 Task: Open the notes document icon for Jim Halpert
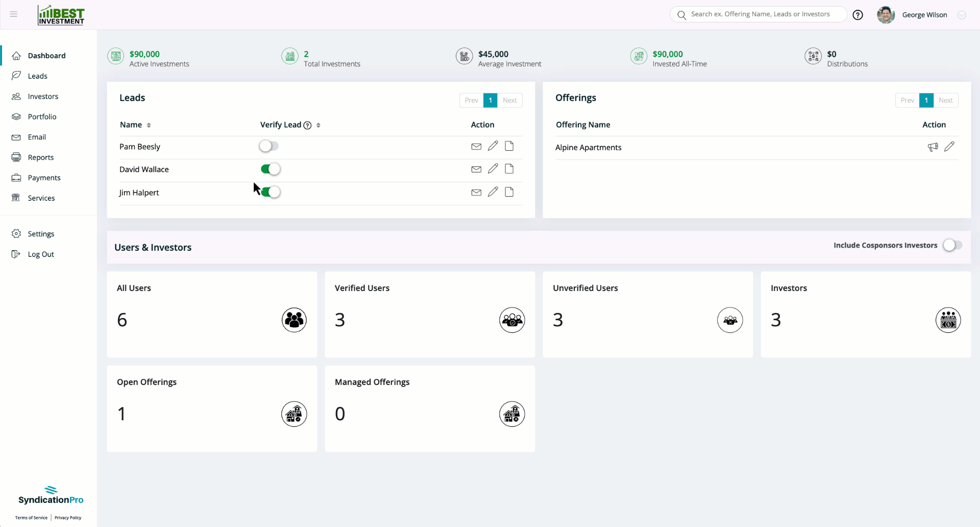tap(509, 192)
